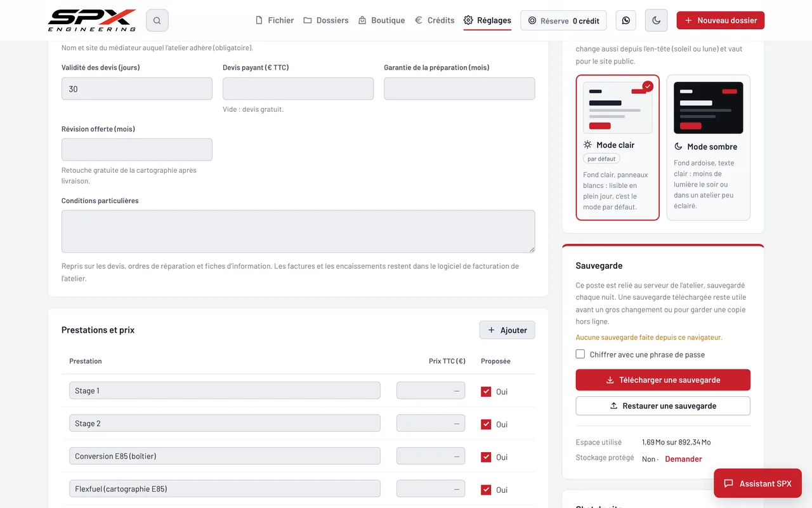The height and width of the screenshot is (508, 812).
Task: Go to the Dossiers section
Action: click(326, 20)
